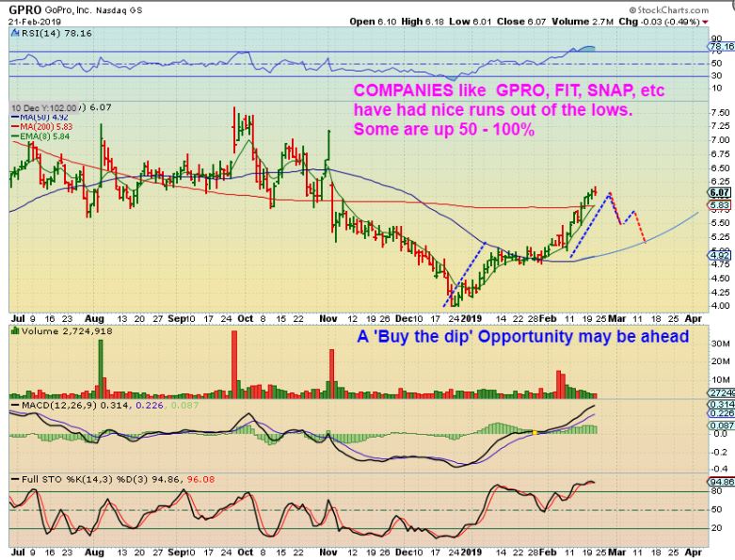Click the High 6.18 value
Viewport: 735px width, 560px height.
(423, 22)
